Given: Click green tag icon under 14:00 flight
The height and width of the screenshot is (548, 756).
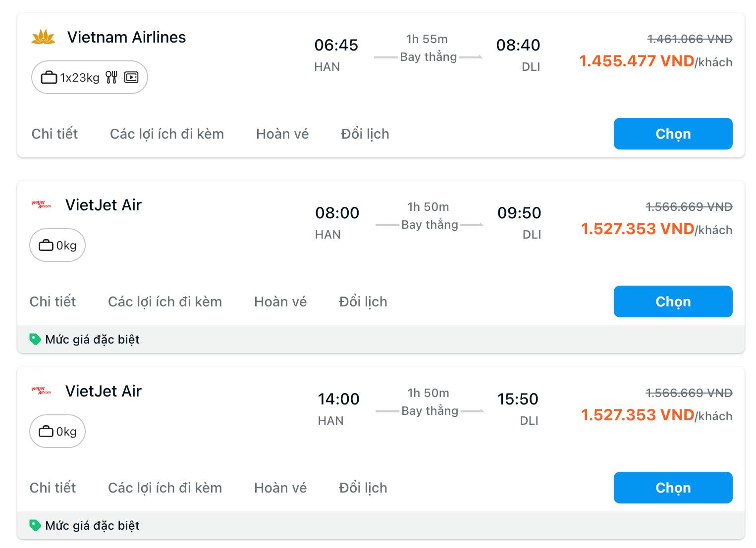Looking at the screenshot, I should point(35,525).
